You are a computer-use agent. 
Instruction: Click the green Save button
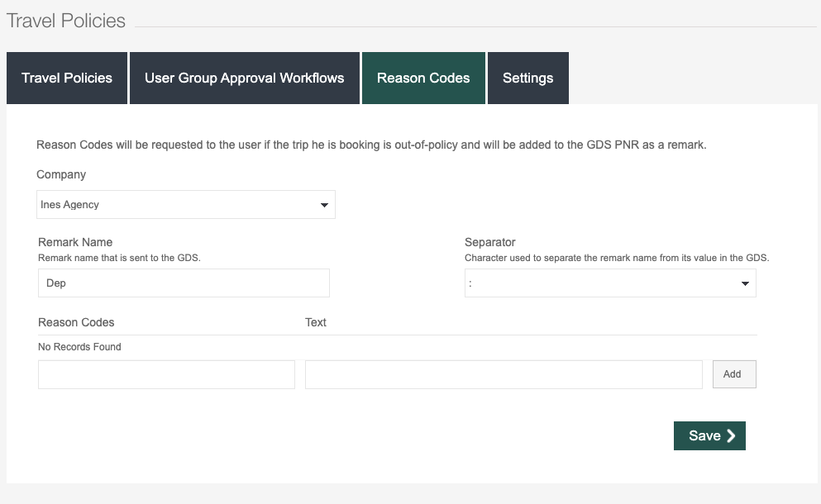coord(709,436)
